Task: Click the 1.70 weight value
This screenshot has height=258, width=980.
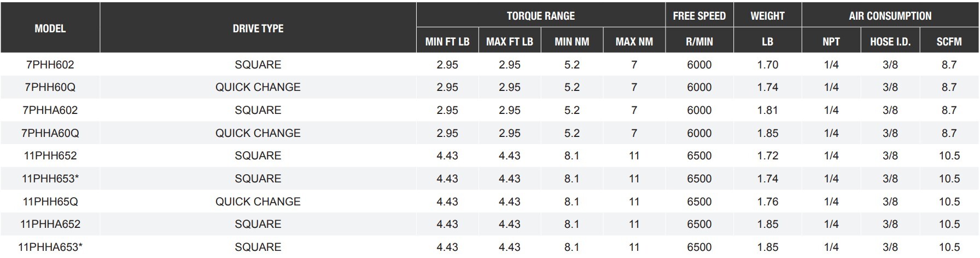Action: (x=767, y=65)
